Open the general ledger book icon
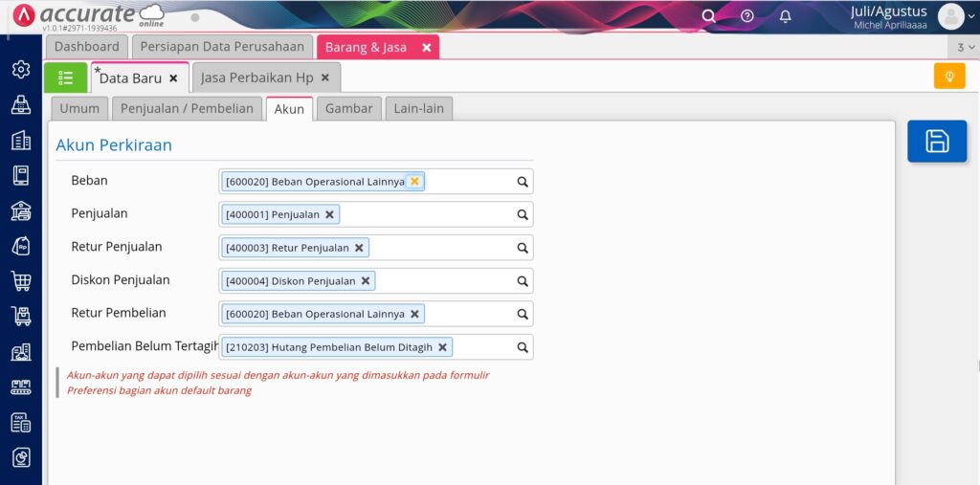 [x=21, y=176]
